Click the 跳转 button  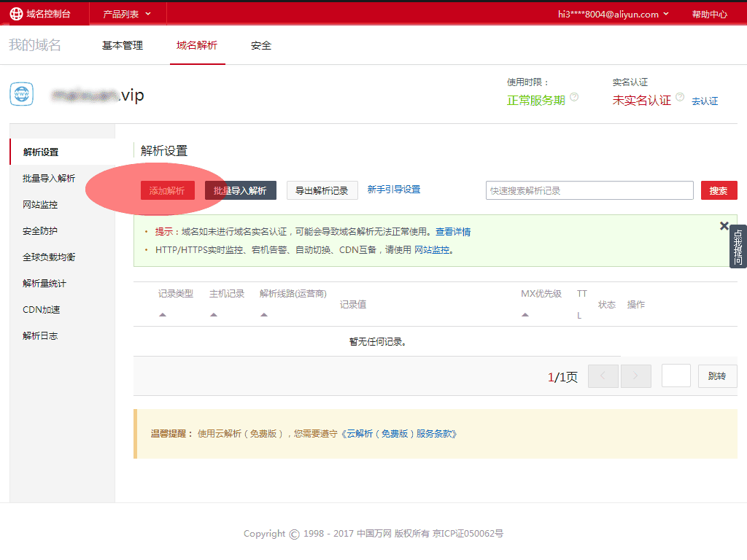(x=718, y=376)
